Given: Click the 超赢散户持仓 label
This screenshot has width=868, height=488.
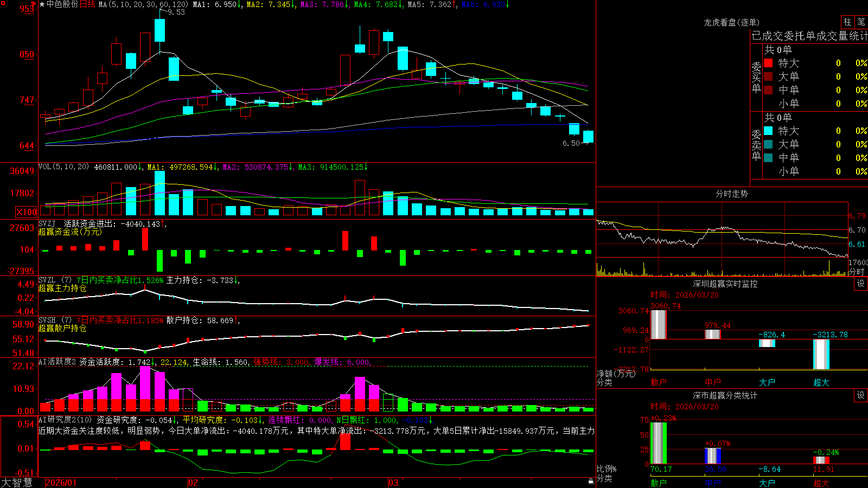Looking at the screenshot, I should (x=62, y=328).
